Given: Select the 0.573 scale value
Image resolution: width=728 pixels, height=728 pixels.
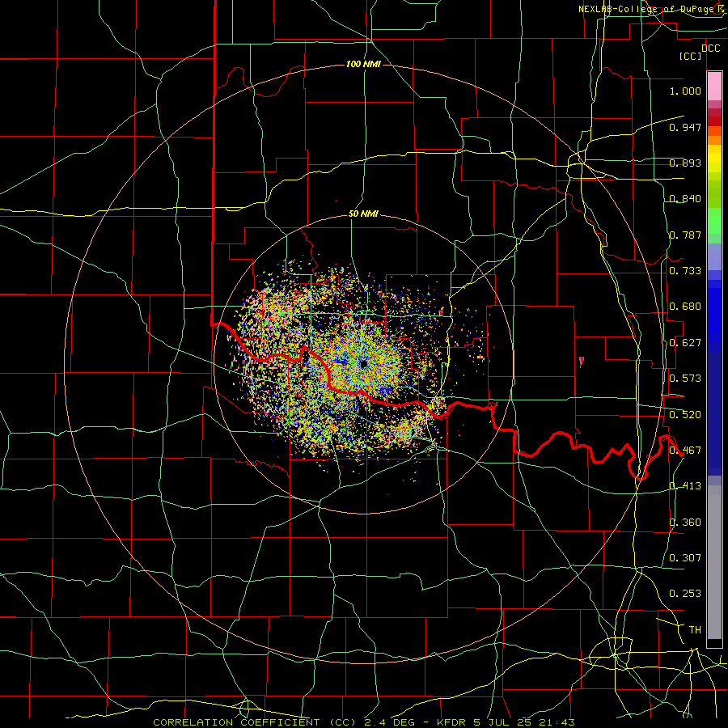Looking at the screenshot, I should (685, 379).
